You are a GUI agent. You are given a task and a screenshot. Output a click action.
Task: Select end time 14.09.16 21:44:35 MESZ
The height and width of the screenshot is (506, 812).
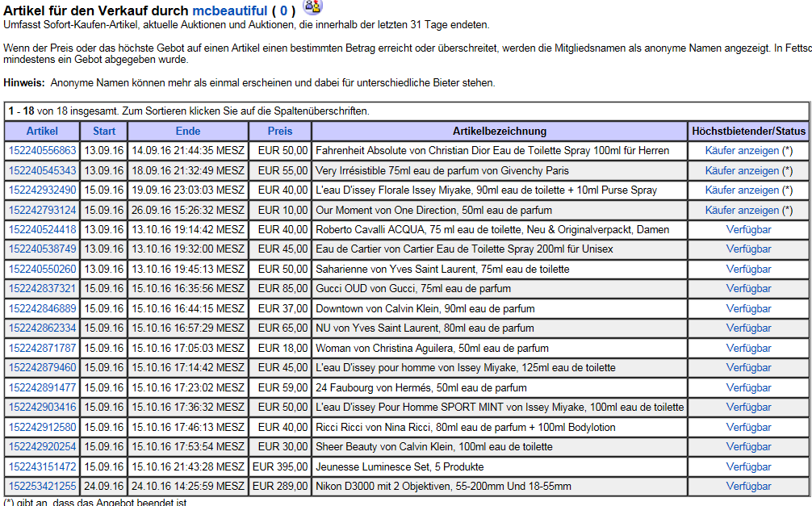pos(188,151)
